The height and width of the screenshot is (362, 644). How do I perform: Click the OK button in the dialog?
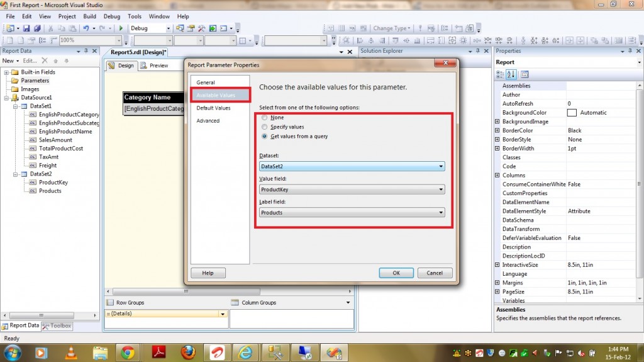396,273
